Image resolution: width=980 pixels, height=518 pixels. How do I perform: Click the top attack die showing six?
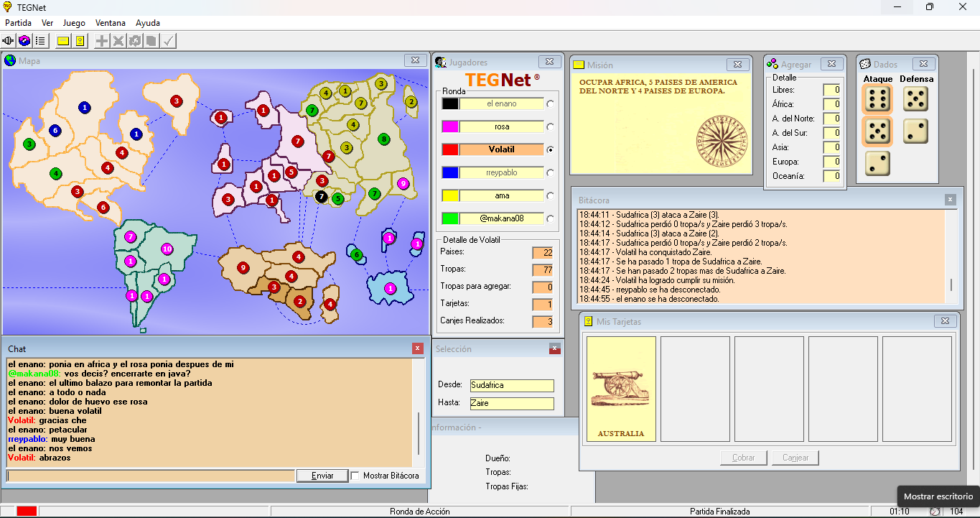pyautogui.click(x=877, y=100)
